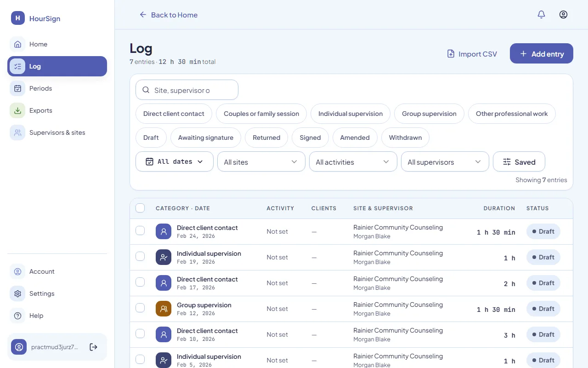Click the back arrow icon
Image resolution: width=588 pixels, height=368 pixels.
(x=143, y=15)
